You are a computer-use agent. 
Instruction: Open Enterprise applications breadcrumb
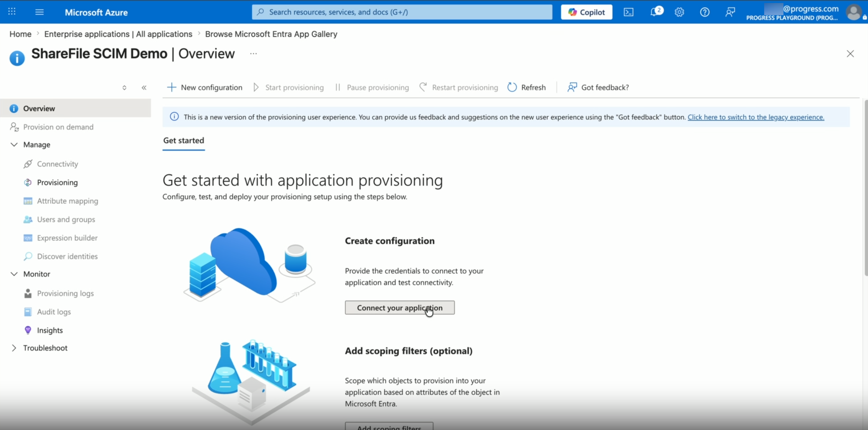[x=118, y=34]
